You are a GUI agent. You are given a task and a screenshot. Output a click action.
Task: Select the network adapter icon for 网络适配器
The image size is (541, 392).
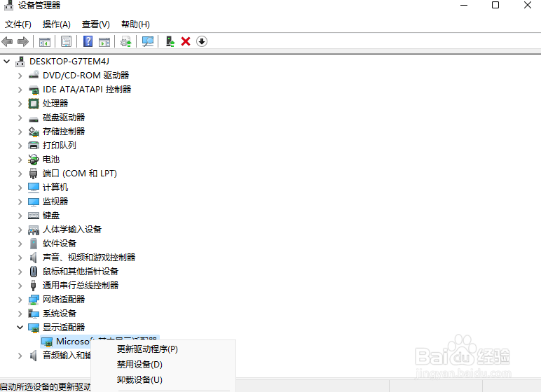[34, 300]
